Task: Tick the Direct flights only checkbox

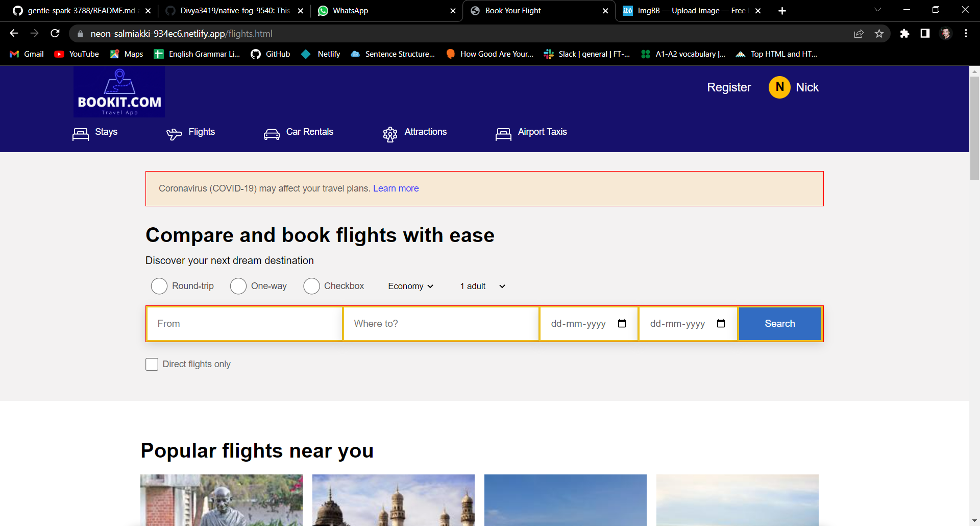Action: click(152, 364)
